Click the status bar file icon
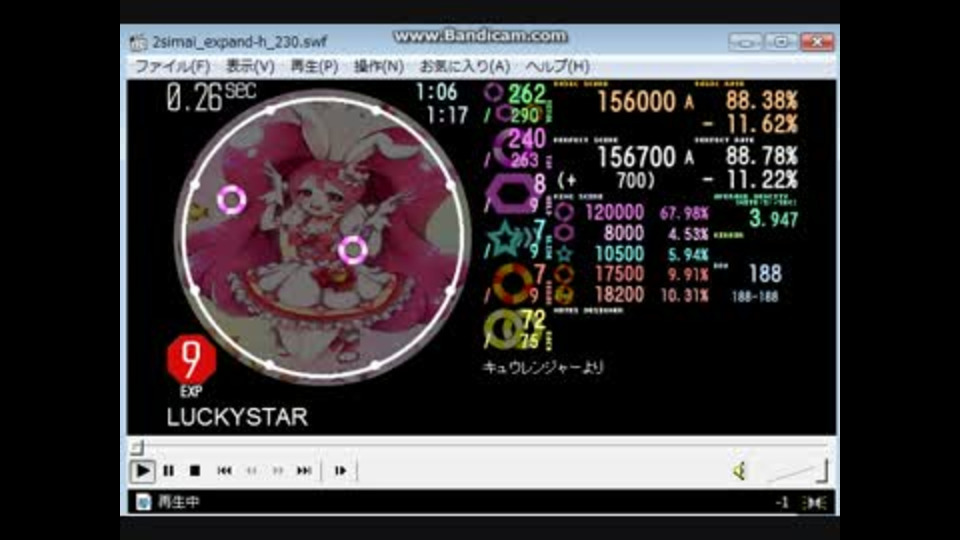 pos(143,502)
